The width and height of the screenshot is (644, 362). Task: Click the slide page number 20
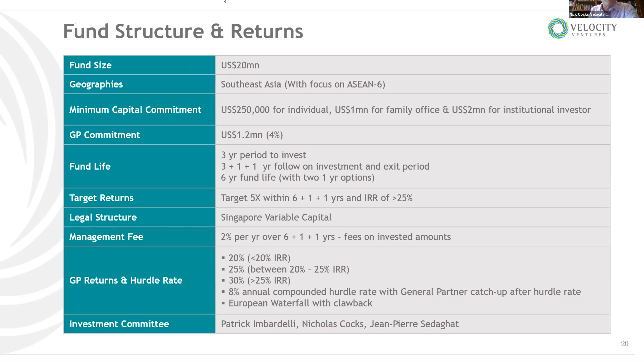pyautogui.click(x=625, y=344)
